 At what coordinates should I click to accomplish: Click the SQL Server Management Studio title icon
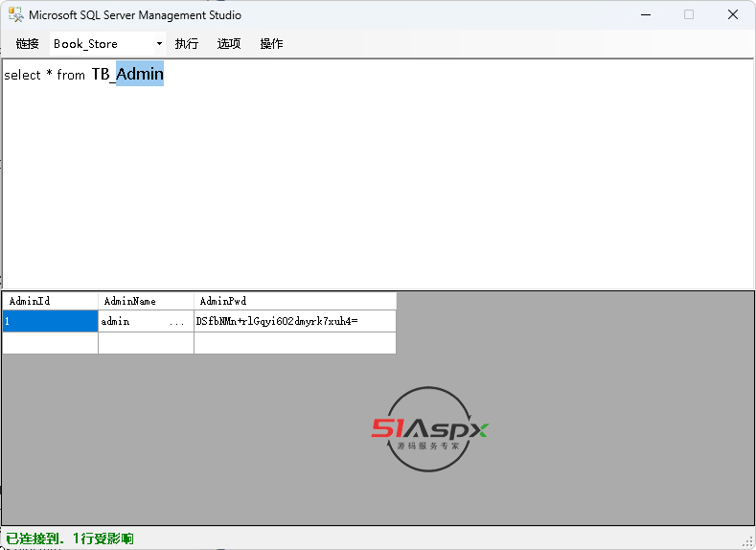pos(16,15)
